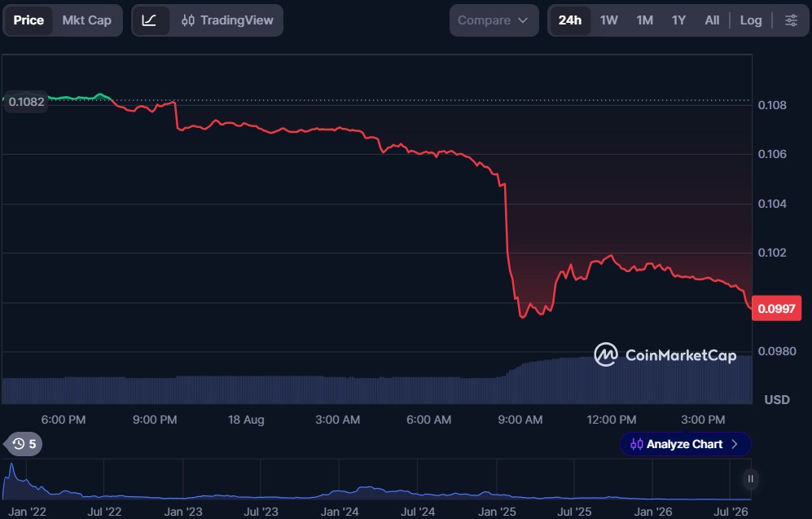Click Jul '22 on the range navigator
Viewport: 812px width, 519px height.
pyautogui.click(x=104, y=512)
